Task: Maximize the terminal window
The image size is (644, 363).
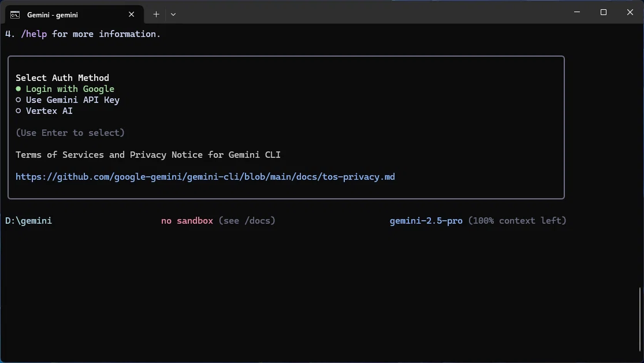Action: [x=604, y=12]
